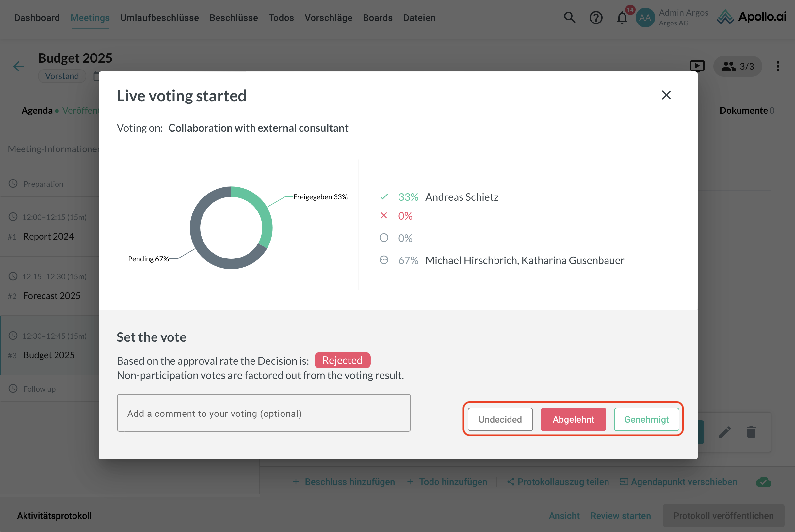This screenshot has width=795, height=532.
Task: Go to the Dashboard tab
Action: pos(37,18)
